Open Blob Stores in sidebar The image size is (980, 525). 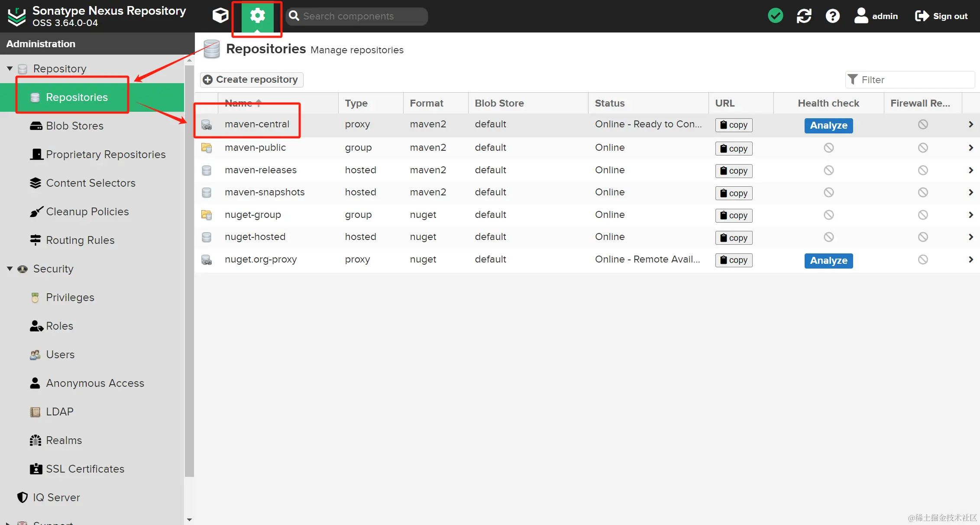coord(74,126)
